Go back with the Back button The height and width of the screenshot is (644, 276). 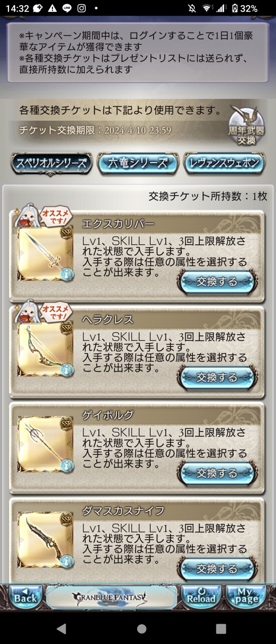coord(26,598)
